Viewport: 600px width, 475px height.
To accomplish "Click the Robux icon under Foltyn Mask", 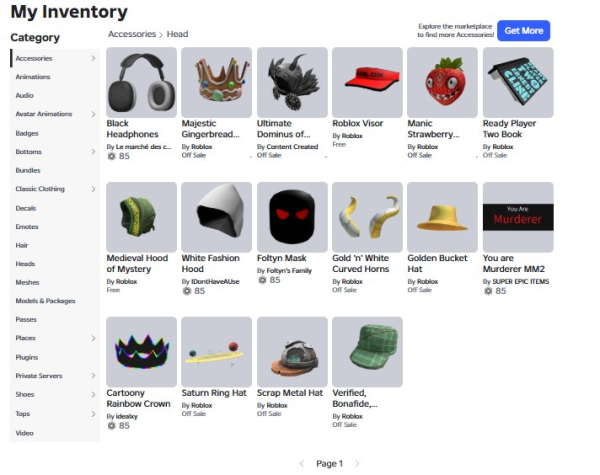I will click(x=262, y=280).
